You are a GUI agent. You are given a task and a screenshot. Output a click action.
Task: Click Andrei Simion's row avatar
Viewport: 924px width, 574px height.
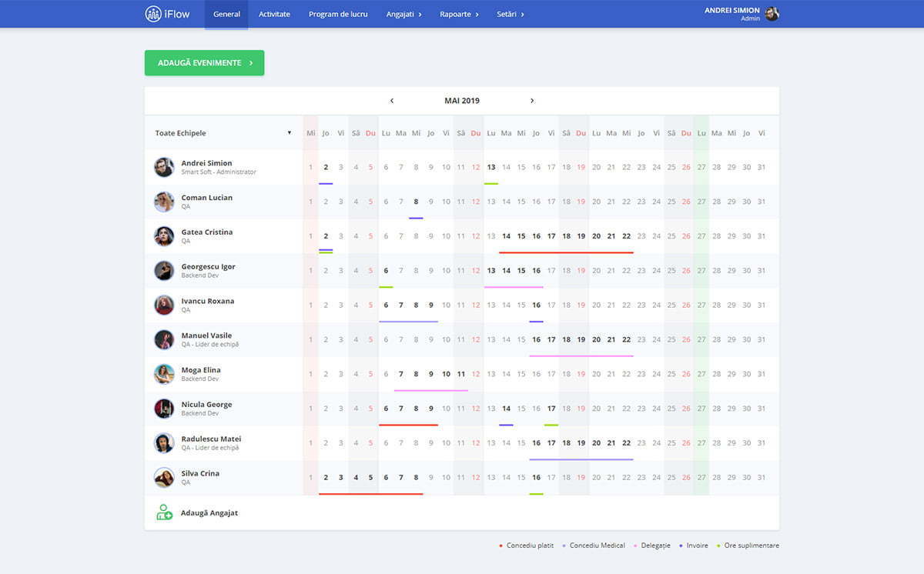164,167
